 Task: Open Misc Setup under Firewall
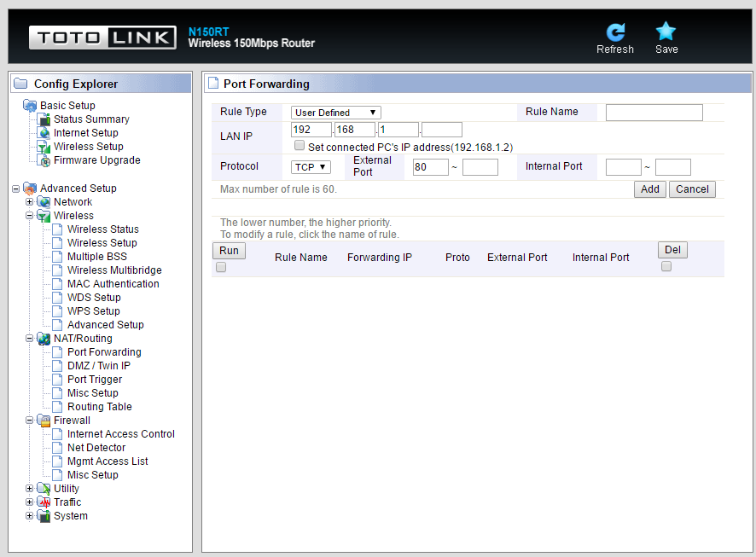click(x=92, y=475)
